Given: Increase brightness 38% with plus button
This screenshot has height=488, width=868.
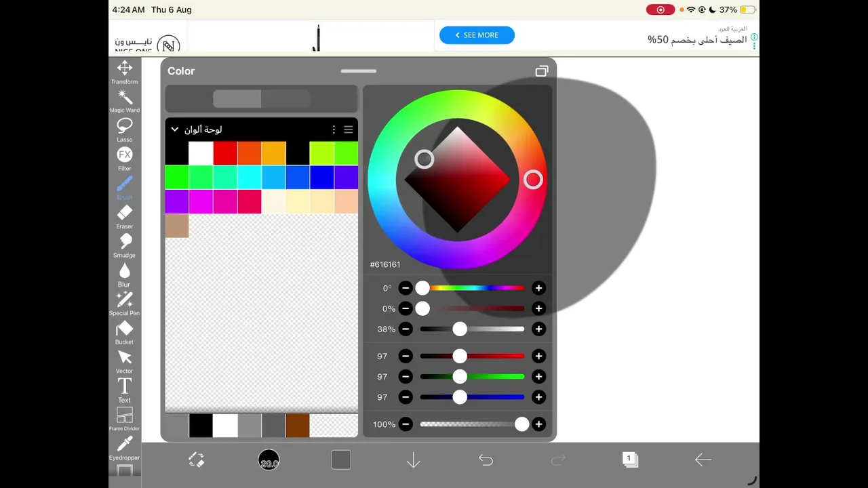Looking at the screenshot, I should pyautogui.click(x=538, y=329).
